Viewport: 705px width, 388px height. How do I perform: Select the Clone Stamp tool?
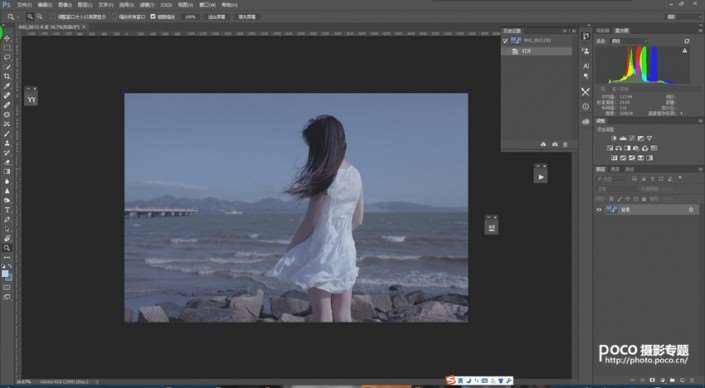click(x=7, y=143)
